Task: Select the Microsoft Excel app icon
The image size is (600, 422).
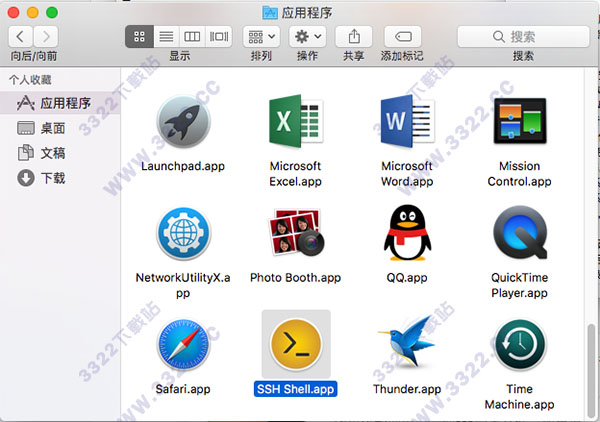Action: point(296,122)
